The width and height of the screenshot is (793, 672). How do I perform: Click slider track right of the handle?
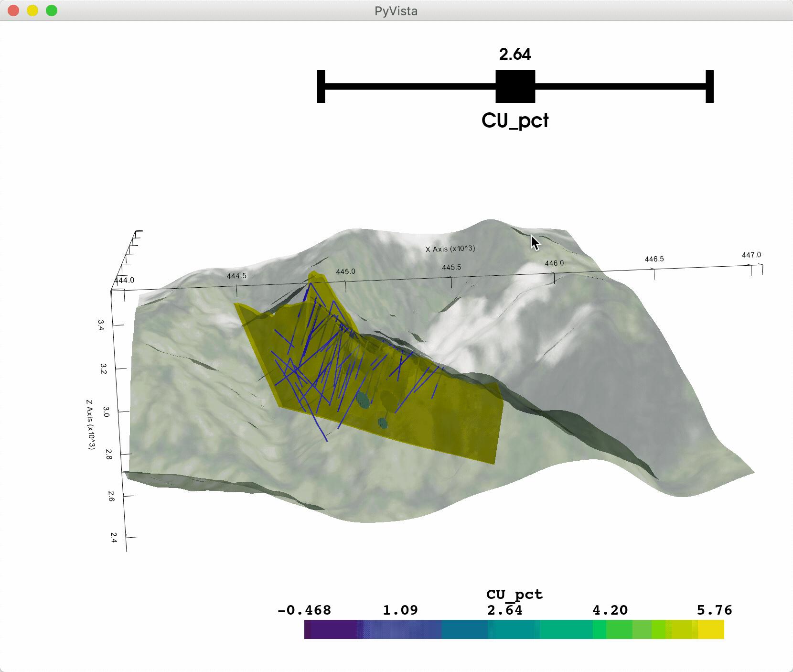tap(620, 87)
